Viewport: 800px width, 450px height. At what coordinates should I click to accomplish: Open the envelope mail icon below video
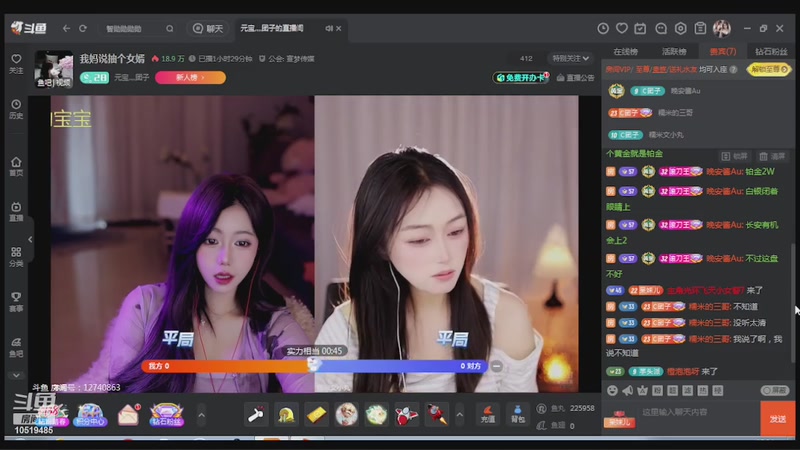coord(129,414)
